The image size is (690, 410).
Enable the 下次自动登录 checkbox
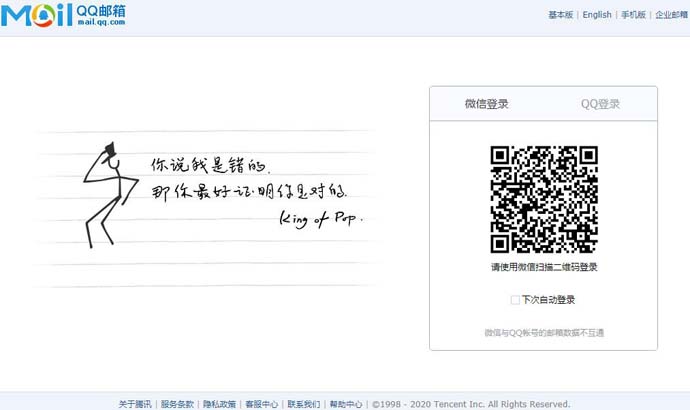click(515, 299)
